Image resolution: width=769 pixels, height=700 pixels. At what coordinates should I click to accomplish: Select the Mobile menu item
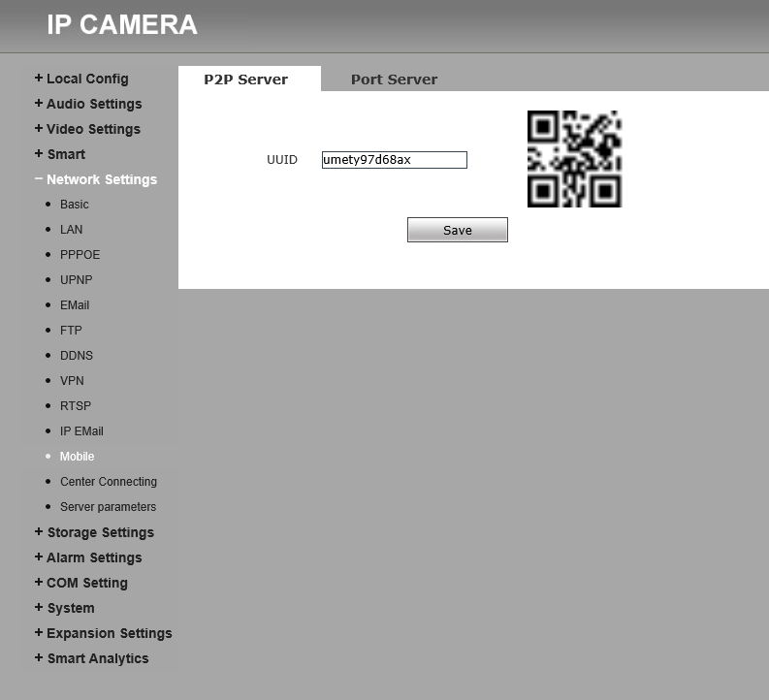(x=77, y=457)
